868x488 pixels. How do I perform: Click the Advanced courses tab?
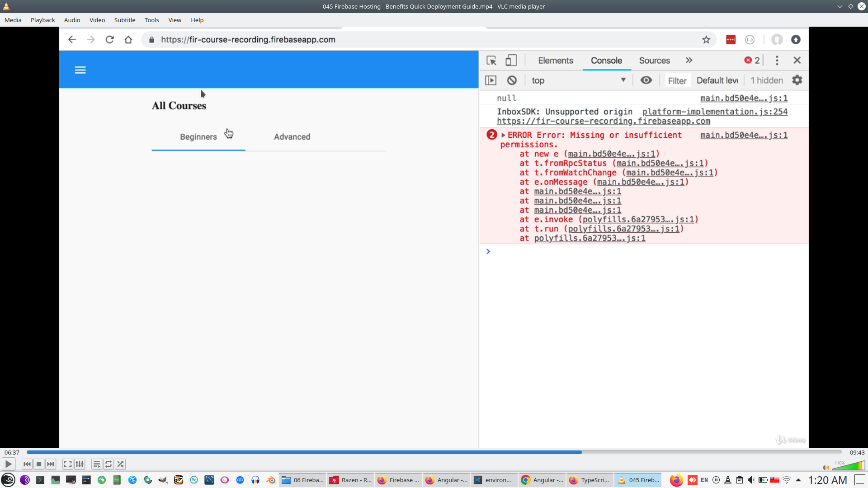(x=292, y=137)
